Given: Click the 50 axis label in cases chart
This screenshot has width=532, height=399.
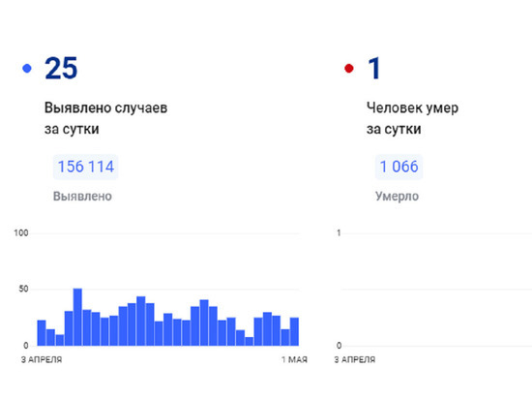Looking at the screenshot, I should 23,289.
